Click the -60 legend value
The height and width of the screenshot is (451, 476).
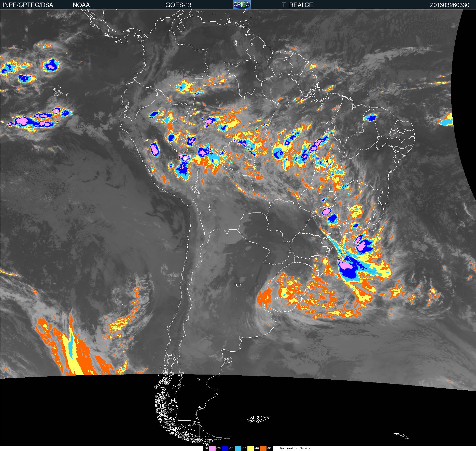[x=231, y=448]
